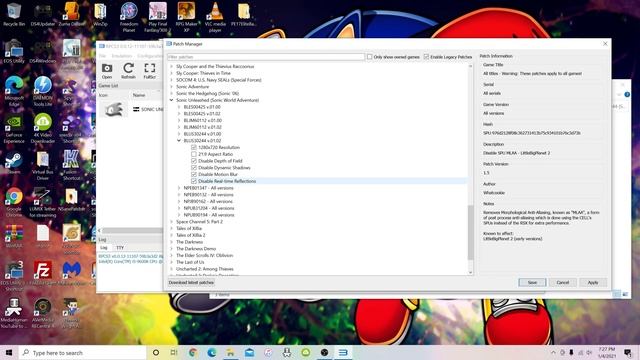Screen dimensions: 640x360
Task: Open Steam desktop shortcut
Action: pyautogui.click(x=14, y=162)
